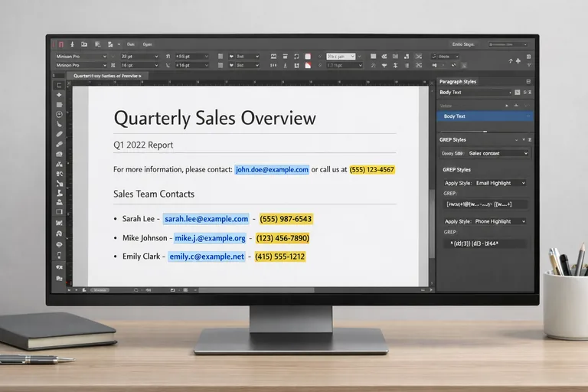The image size is (588, 392).
Task: Click the red-white swatch icon in control bar
Action: pyautogui.click(x=308, y=56)
